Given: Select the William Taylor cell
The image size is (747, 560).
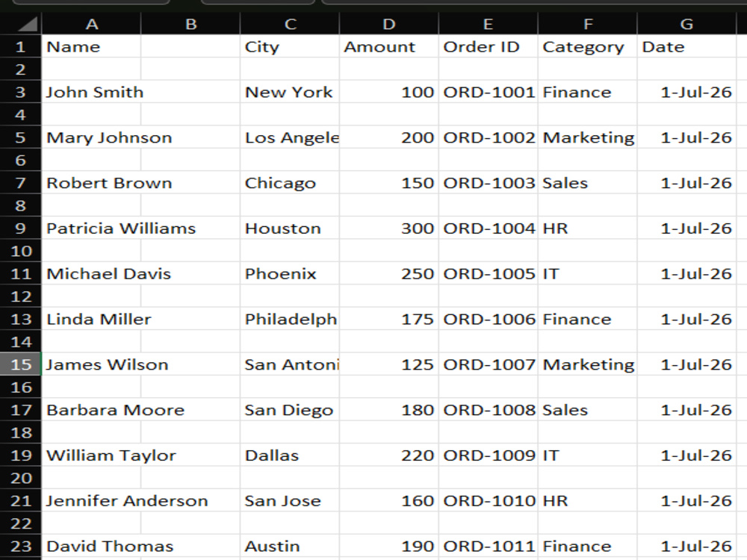Looking at the screenshot, I should (91, 455).
